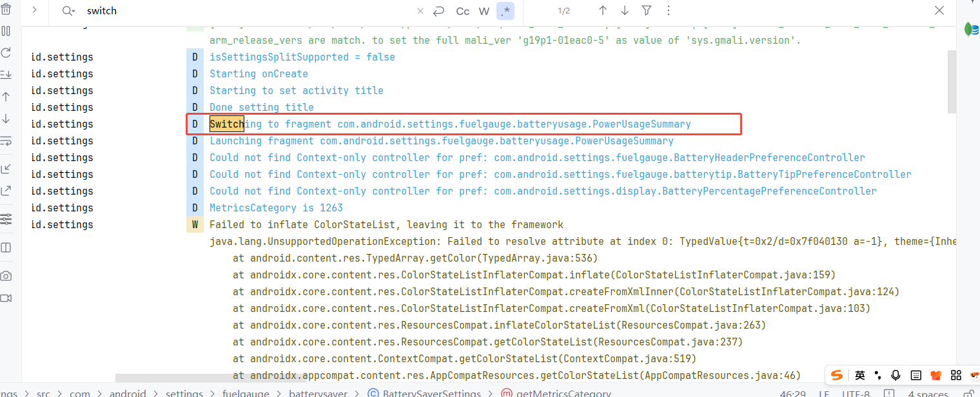Restart logcat with the circular arrow icon
The height and width of the screenshot is (397, 980).
pos(6,53)
